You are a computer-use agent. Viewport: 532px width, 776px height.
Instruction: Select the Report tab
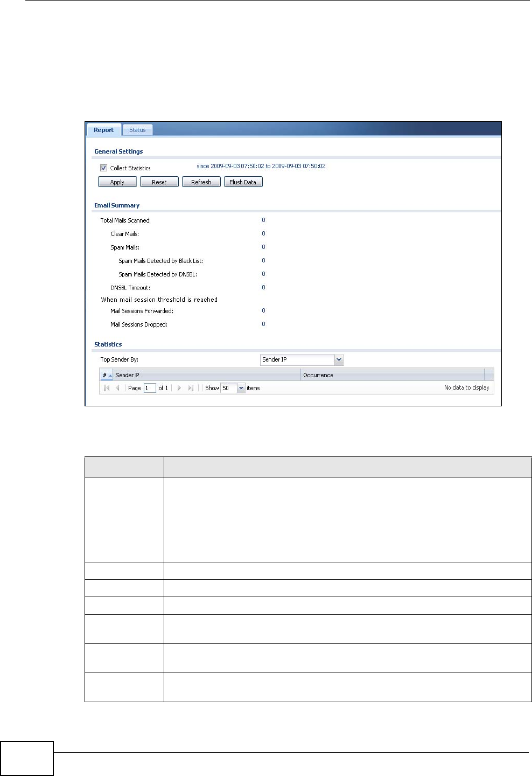pos(103,130)
